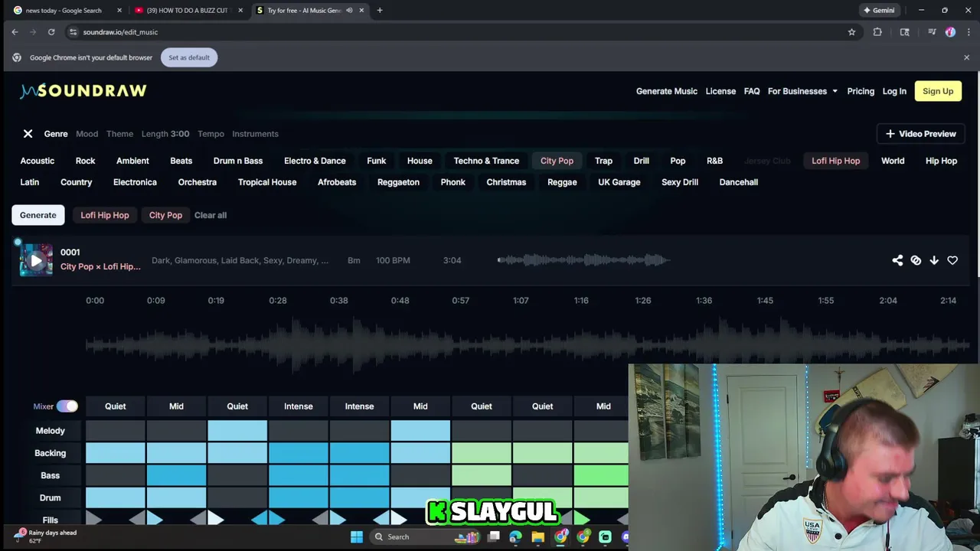The image size is (980, 551).
Task: Expand the For Businesses dropdown
Action: click(x=802, y=91)
